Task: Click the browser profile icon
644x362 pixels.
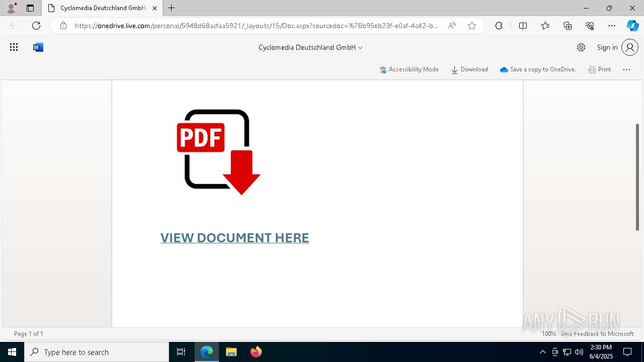Action: point(11,8)
